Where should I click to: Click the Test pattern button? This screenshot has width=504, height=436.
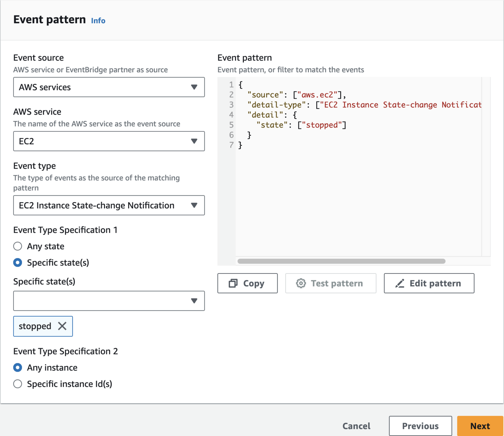click(x=331, y=283)
